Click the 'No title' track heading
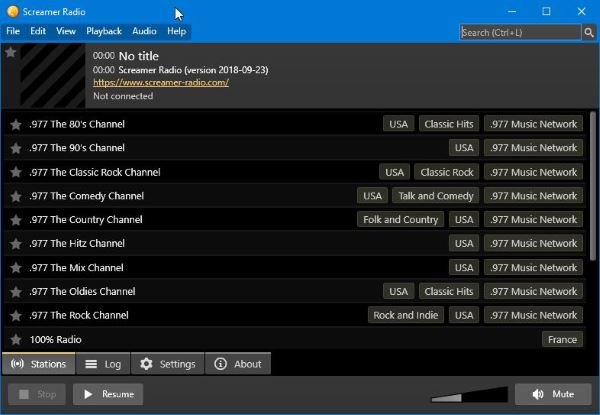This screenshot has width=600, height=415. pos(139,56)
